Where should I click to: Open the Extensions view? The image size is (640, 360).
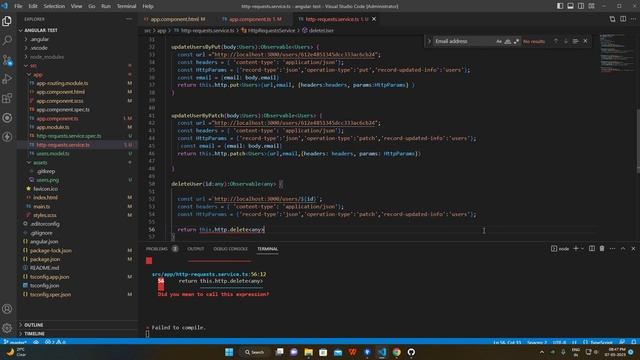pyautogui.click(x=7, y=98)
